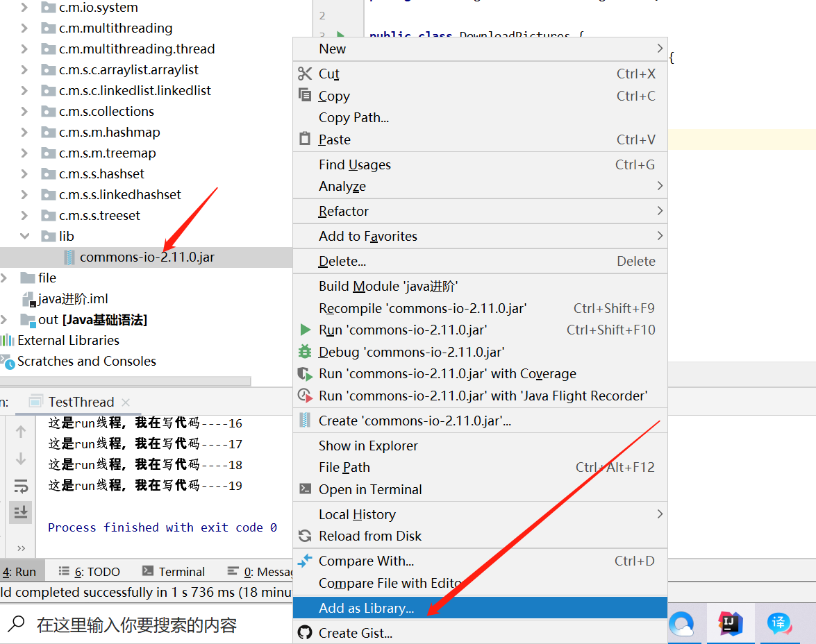Click the green run gutter icon in editor
816x644 pixels.
coord(340,35)
